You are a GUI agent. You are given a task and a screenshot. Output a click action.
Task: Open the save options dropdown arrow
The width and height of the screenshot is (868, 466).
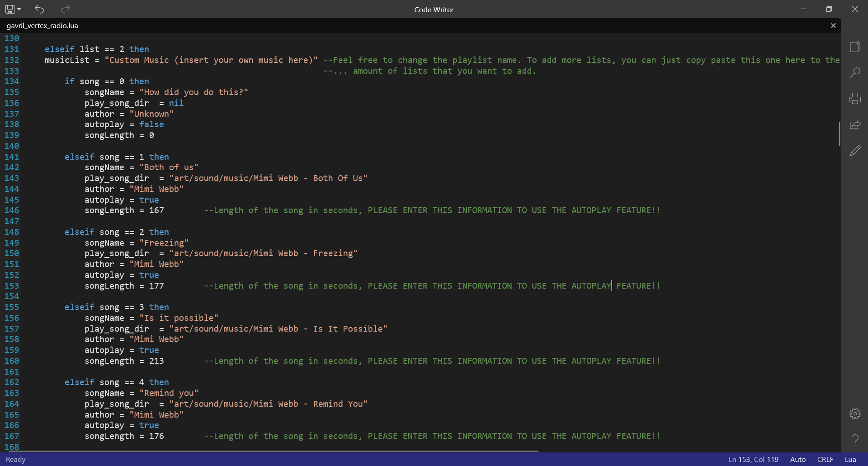click(x=19, y=9)
